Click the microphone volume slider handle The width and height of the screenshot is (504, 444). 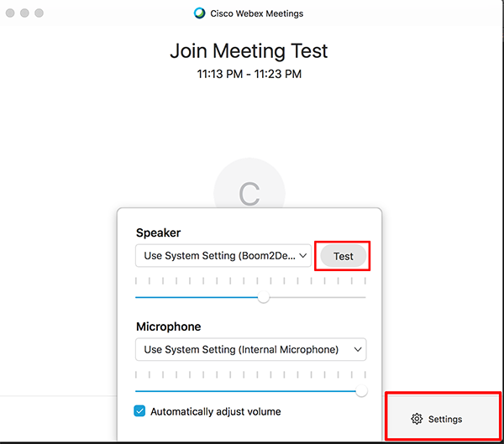coord(361,390)
